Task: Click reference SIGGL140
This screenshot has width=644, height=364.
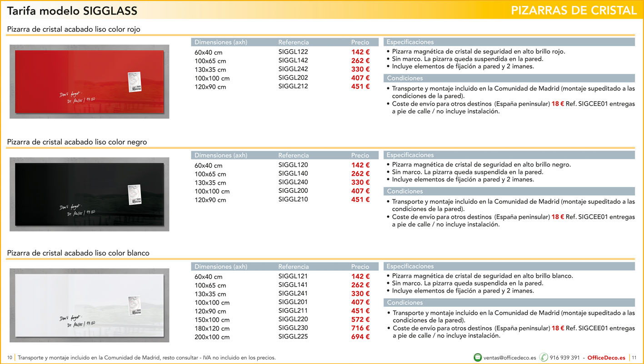Action: click(x=293, y=173)
